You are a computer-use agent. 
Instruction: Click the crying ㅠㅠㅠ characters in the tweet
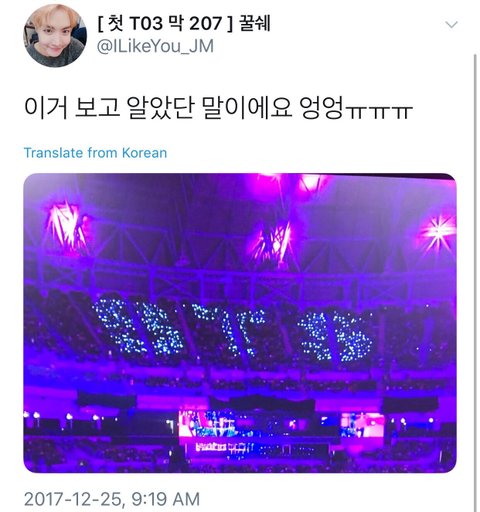pos(380,112)
